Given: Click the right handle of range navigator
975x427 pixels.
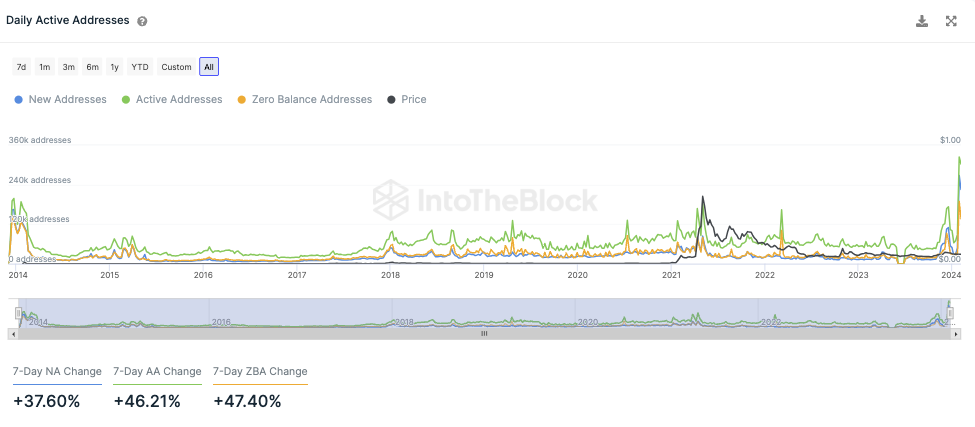Looking at the screenshot, I should [x=950, y=313].
